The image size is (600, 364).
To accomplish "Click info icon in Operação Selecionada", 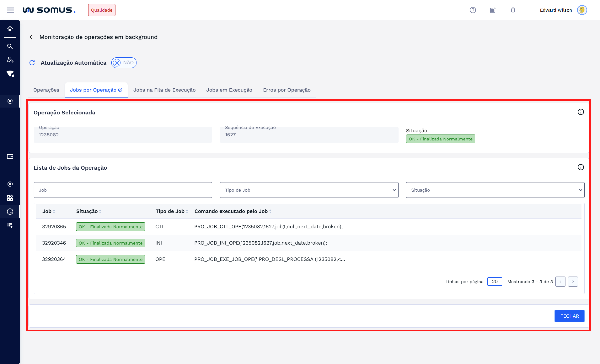I will click(x=581, y=112).
